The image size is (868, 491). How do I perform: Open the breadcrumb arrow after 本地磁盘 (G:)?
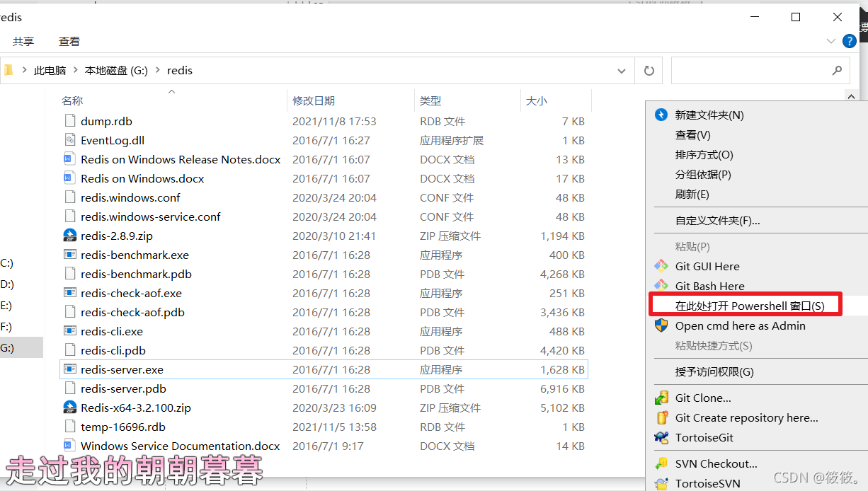[x=157, y=71]
